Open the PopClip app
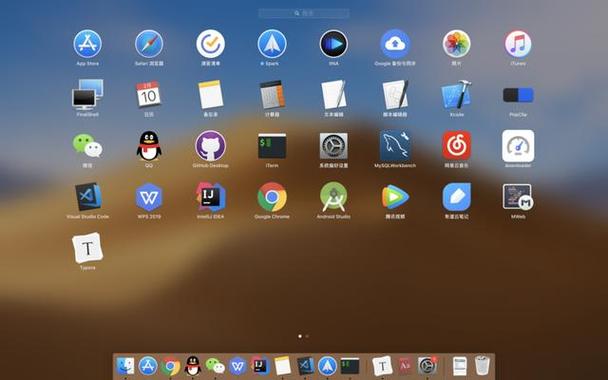608x380 pixels. tap(518, 95)
